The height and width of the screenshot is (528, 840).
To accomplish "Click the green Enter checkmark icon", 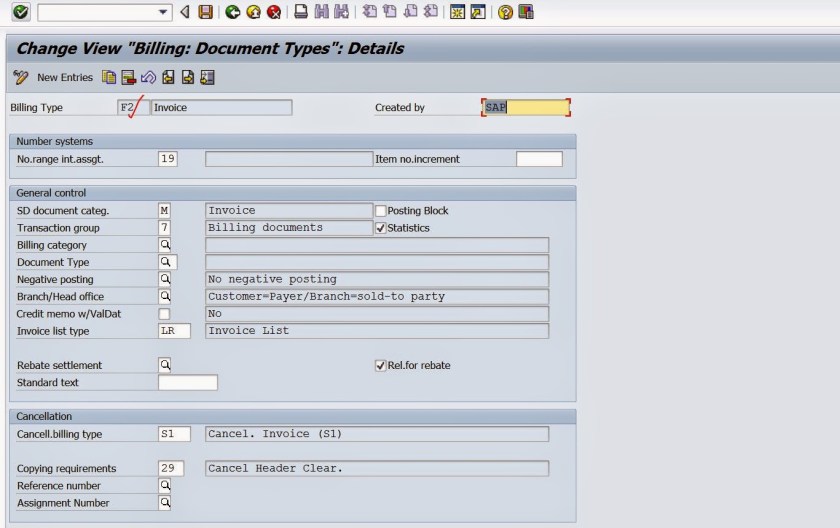I will [x=20, y=12].
